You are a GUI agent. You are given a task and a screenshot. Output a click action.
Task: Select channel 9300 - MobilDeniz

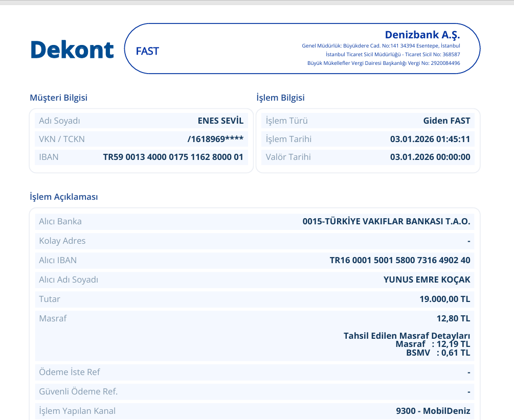(433, 411)
